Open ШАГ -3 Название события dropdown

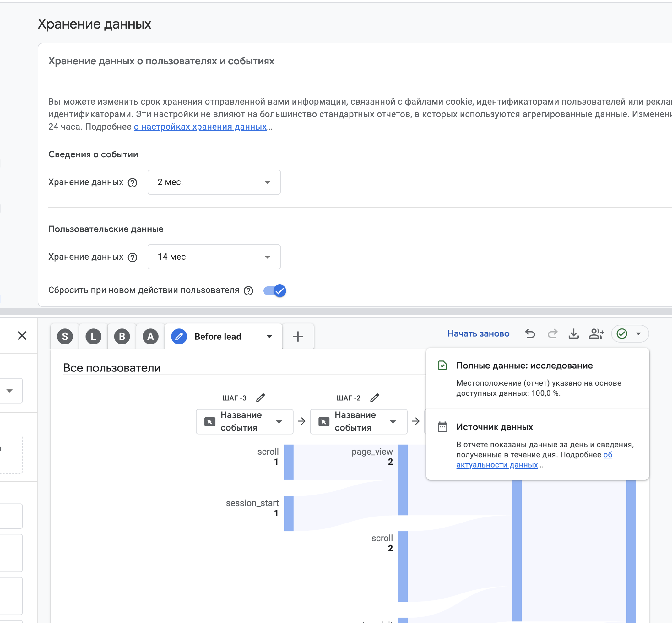pos(244,421)
